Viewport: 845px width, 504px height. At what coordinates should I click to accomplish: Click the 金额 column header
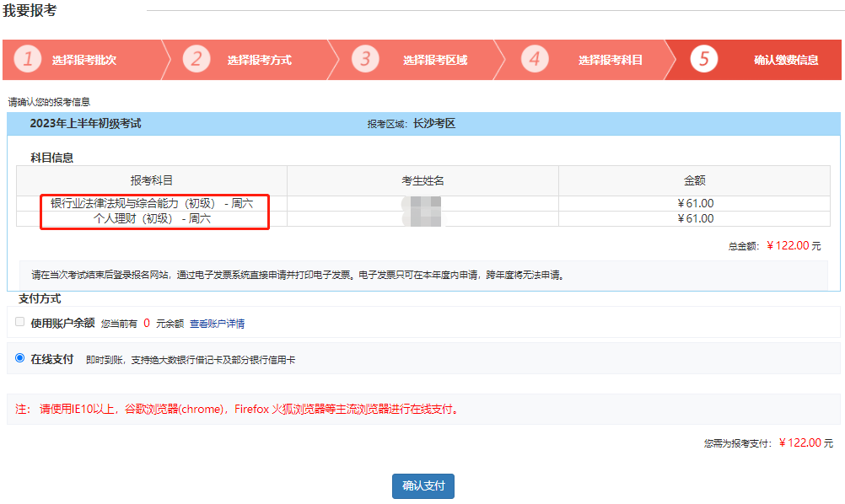pyautogui.click(x=694, y=180)
